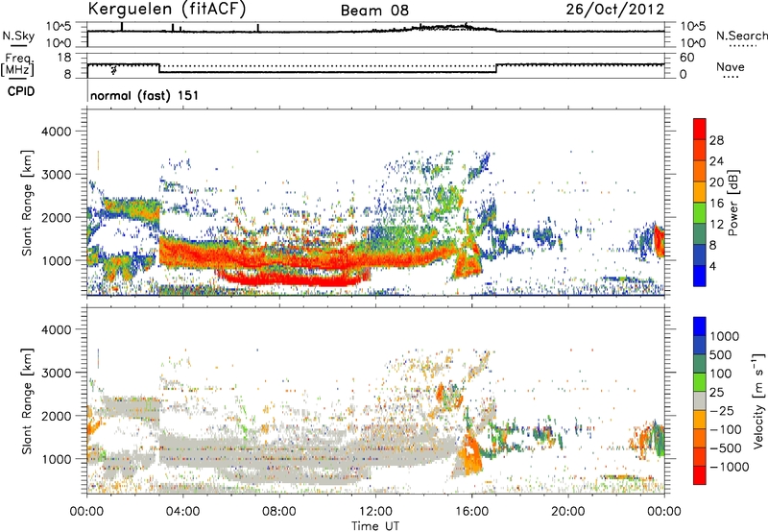This screenshot has height=532, width=768.
Task: Click the '-1000' value on the velocity colorbar
Action: 730,467
